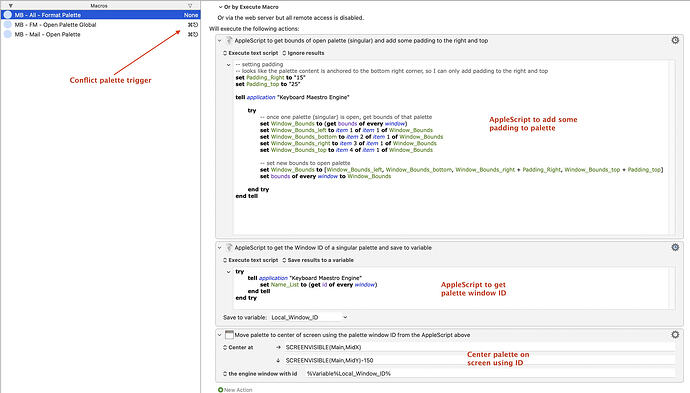Collapse the 'Or by Execute Macro' trigger section
The height and width of the screenshot is (393, 690).
pos(220,7)
